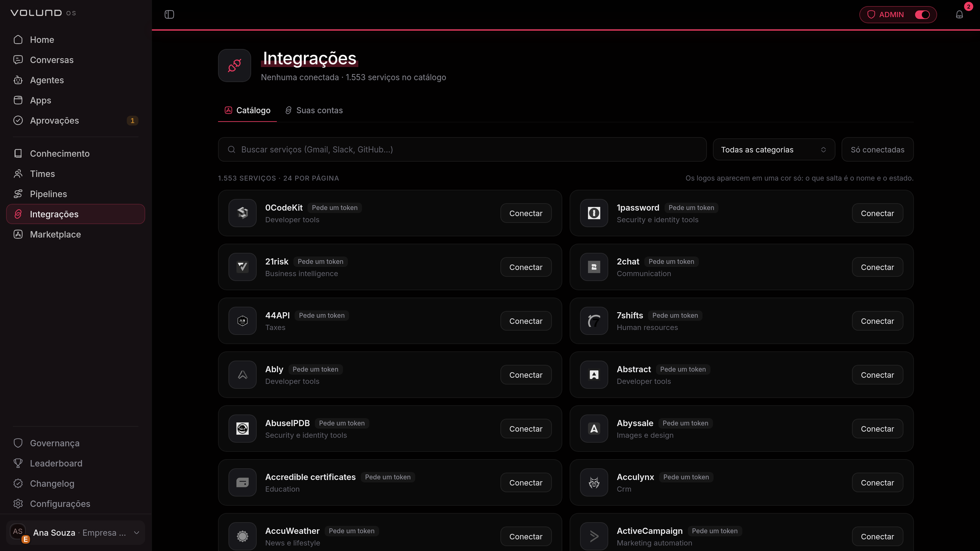Click the Agentes robot icon
The height and width of the screenshot is (551, 980).
[18, 80]
